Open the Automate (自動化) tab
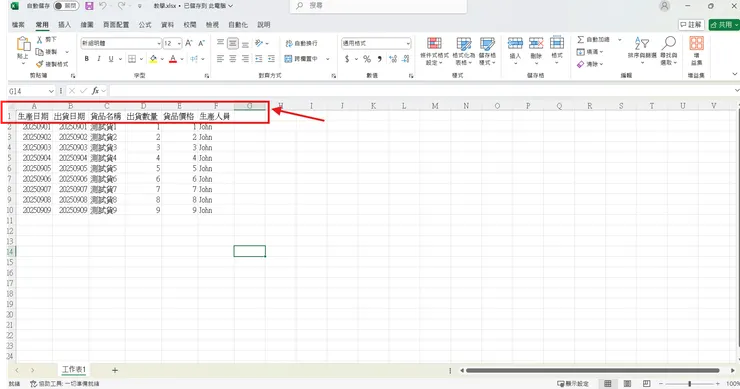This screenshot has width=740, height=389. [x=238, y=25]
